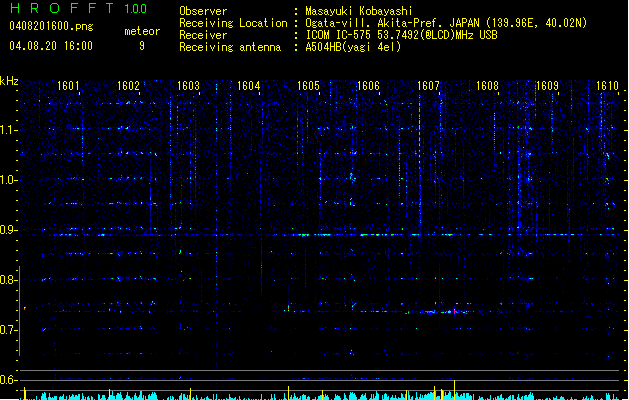Screen dimensions: 629x400
Task: Click the 1.0 kHz frequency axis label
Action: click(8, 180)
